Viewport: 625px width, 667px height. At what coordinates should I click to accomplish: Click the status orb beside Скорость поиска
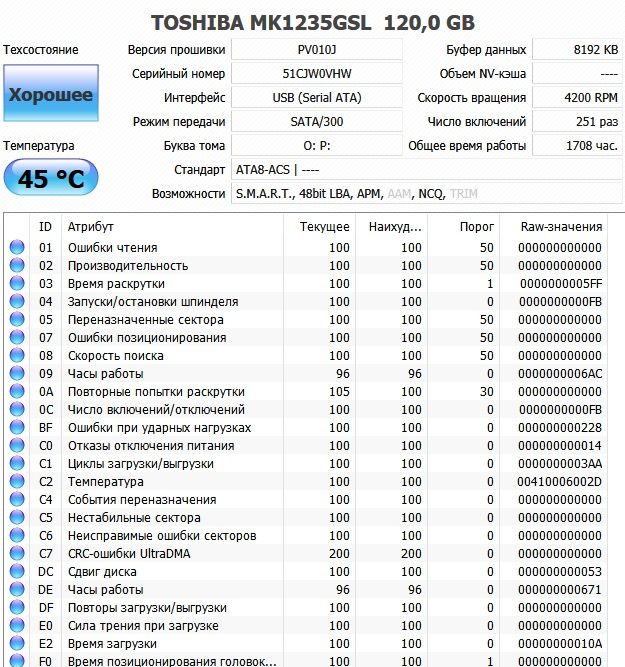(17, 355)
